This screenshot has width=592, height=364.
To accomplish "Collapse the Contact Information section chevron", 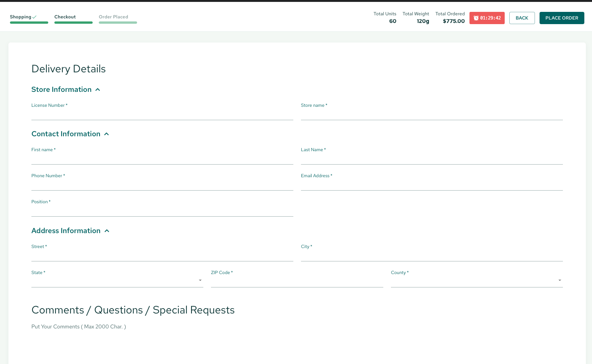I will point(106,134).
